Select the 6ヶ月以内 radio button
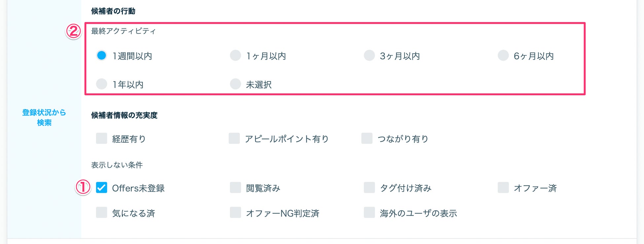The image size is (644, 244). tap(503, 55)
